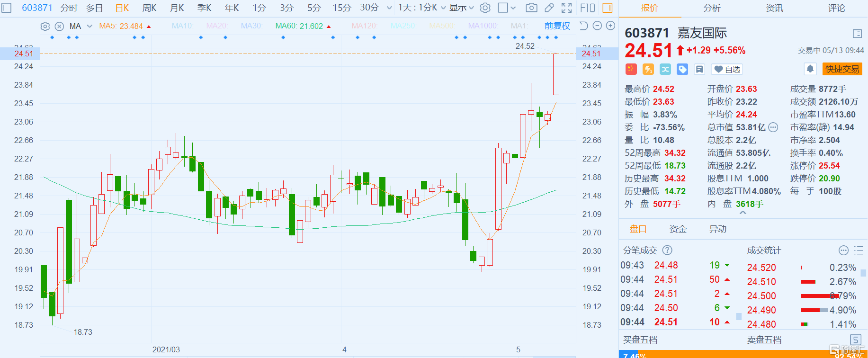Select the latest 24.52 high candlestick
The height and width of the screenshot is (358, 868).
[556, 74]
